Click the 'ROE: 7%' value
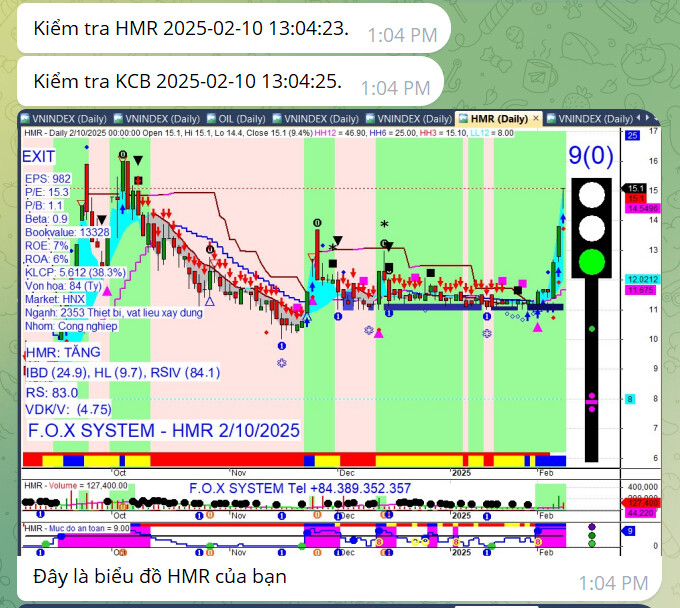 tap(47, 246)
